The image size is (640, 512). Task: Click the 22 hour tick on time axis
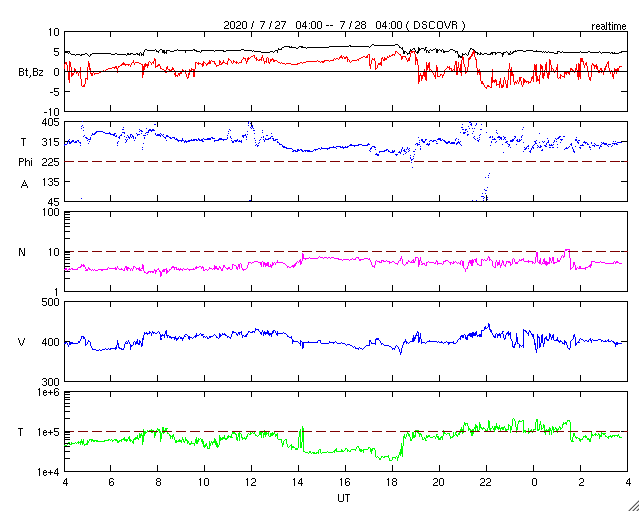click(486, 482)
